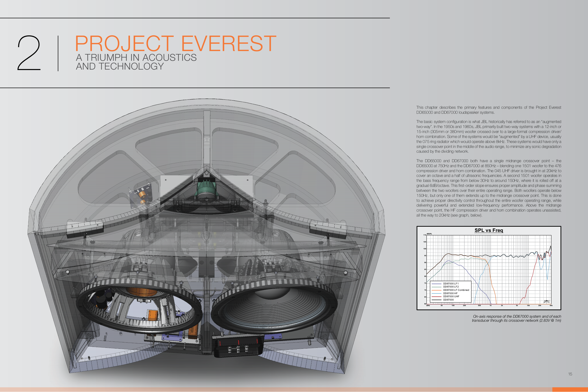Click the DD67000 LF2 legend entry

pyautogui.click(x=451, y=287)
